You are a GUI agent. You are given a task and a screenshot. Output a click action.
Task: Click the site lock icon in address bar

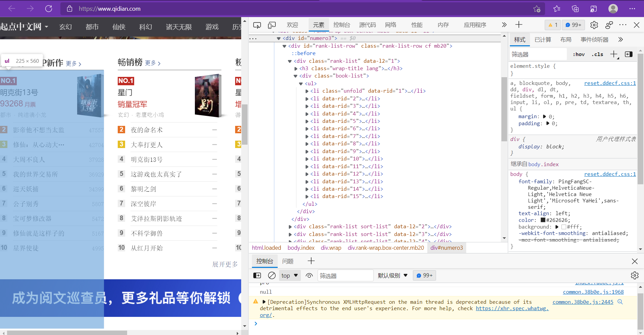(69, 9)
